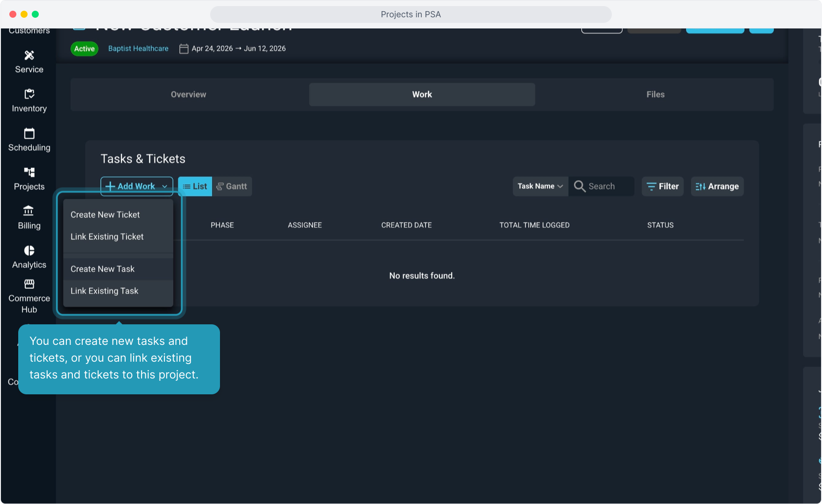Open the Baptist Healthcare customer link
The width and height of the screenshot is (822, 504).
click(x=138, y=49)
